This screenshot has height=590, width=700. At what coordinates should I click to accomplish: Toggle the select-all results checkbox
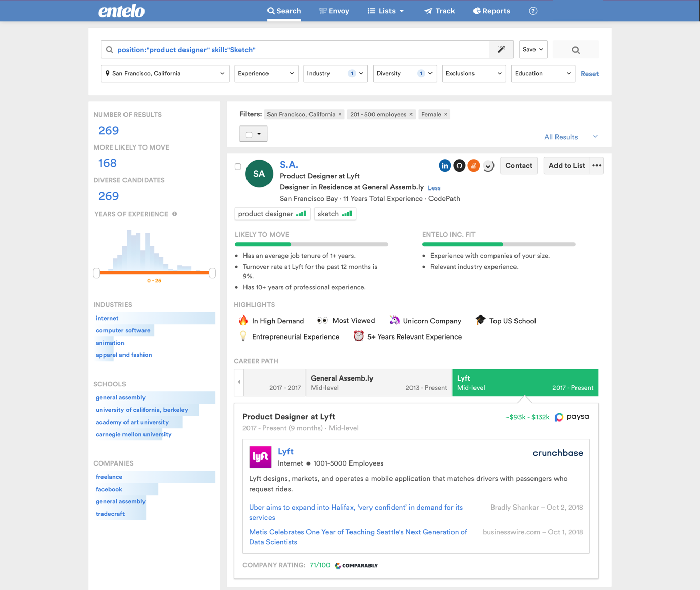249,134
